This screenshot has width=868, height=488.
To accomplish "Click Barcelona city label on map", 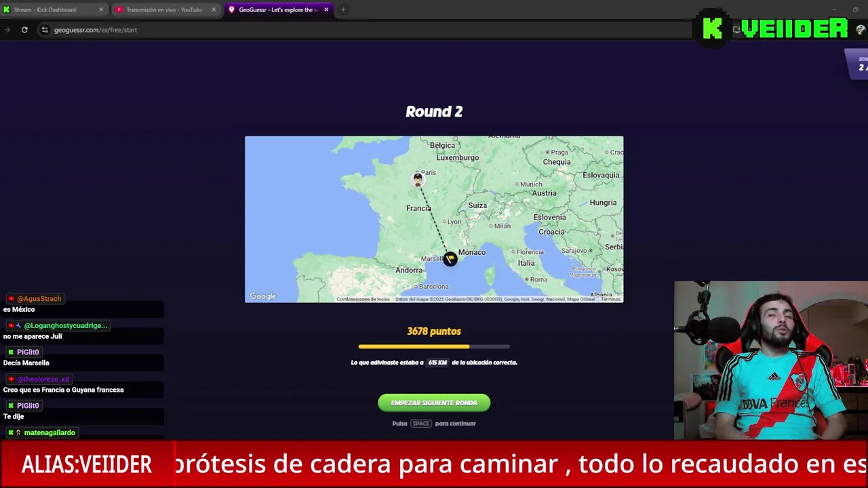I will tap(434, 287).
